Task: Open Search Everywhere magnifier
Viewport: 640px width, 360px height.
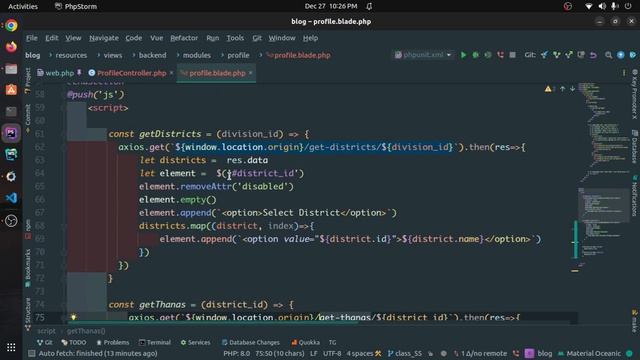Action: click(x=609, y=55)
